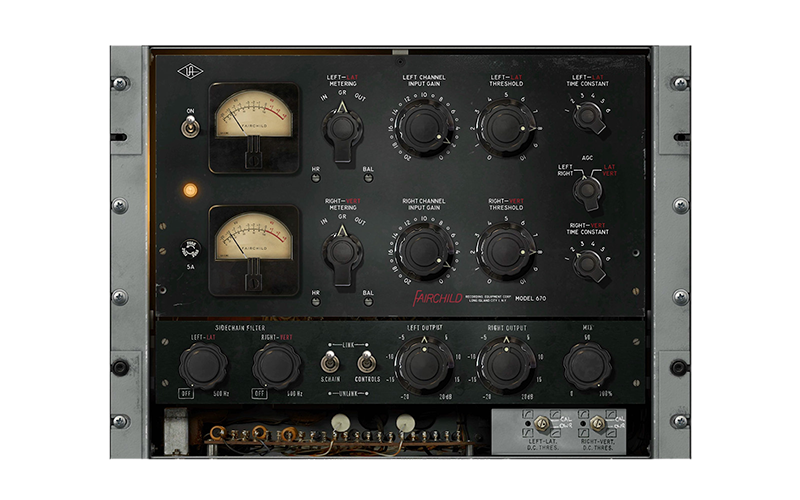Click the UNLINK label under the switches
Viewport: 800px width, 500px height.
(x=348, y=394)
